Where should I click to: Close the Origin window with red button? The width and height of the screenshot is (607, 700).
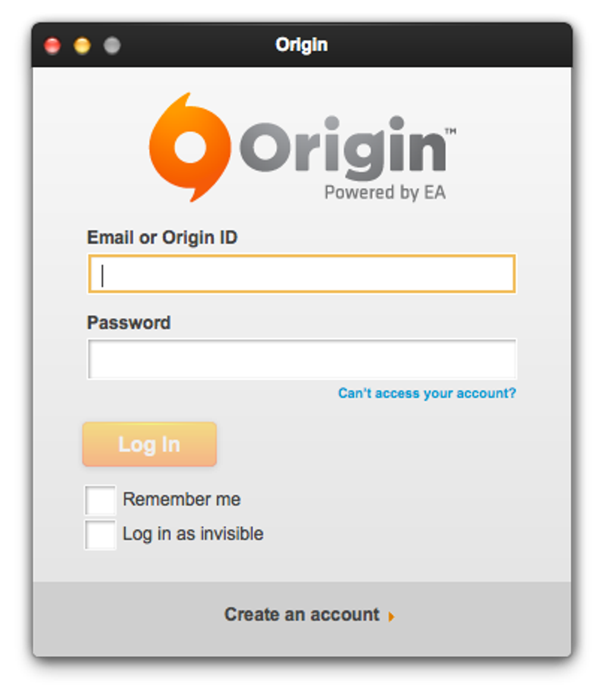click(52, 45)
